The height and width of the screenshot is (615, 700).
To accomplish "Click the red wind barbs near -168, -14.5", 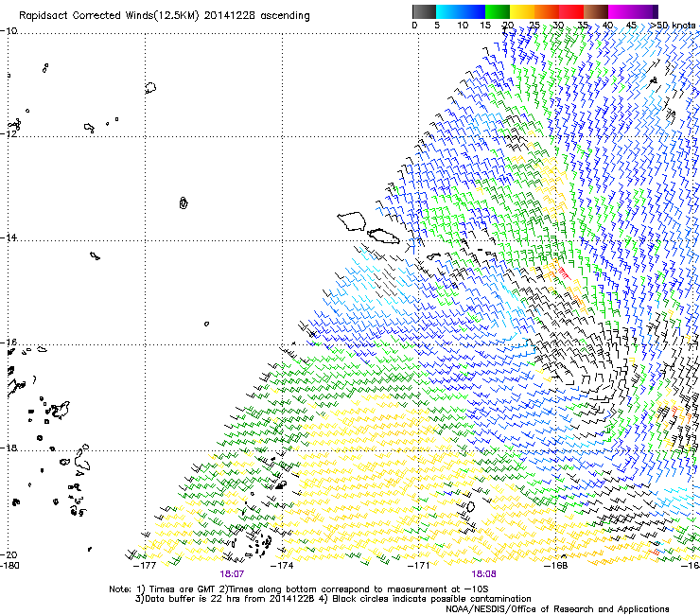I will tap(564, 272).
